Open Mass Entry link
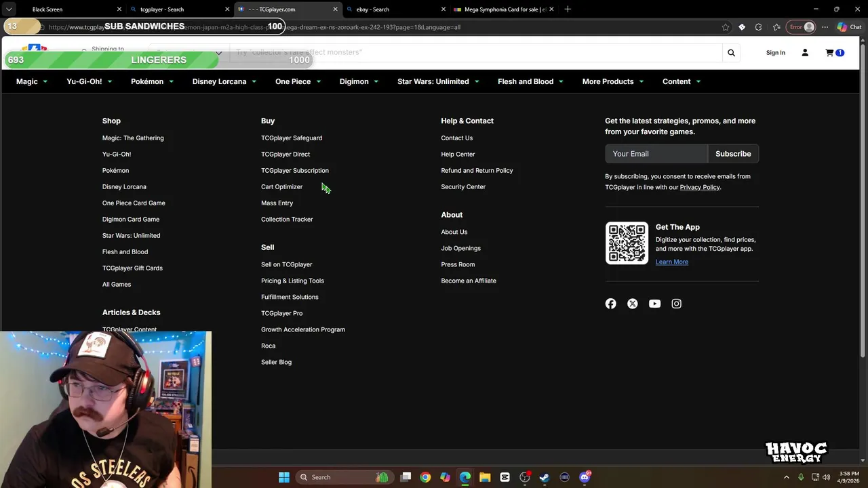The height and width of the screenshot is (488, 868). coord(277,203)
